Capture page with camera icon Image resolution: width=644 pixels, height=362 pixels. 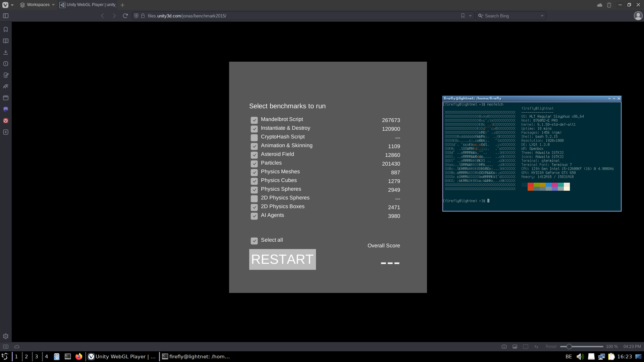(504, 347)
